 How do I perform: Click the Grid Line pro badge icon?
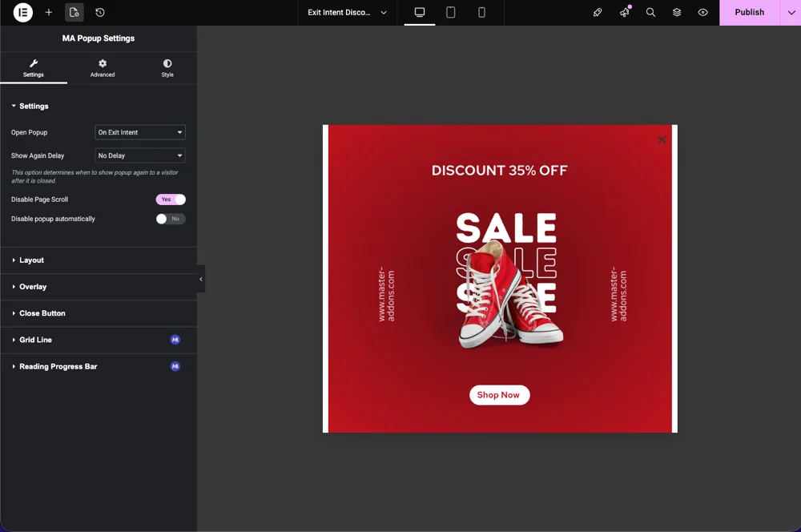175,340
